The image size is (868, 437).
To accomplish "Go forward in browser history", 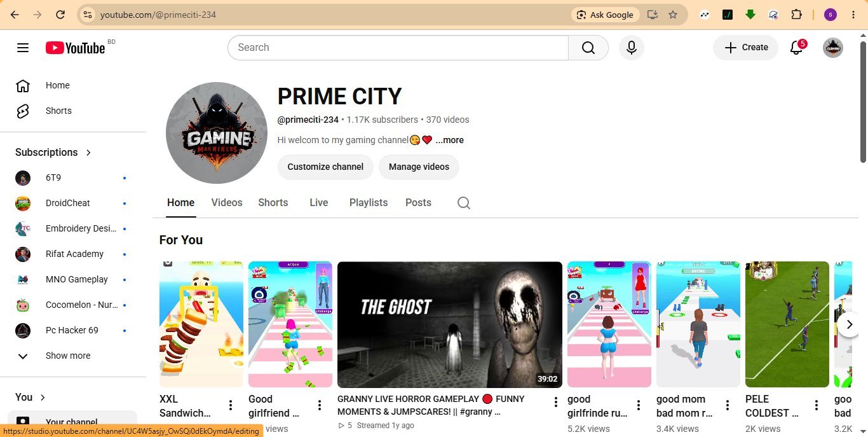I will [37, 15].
